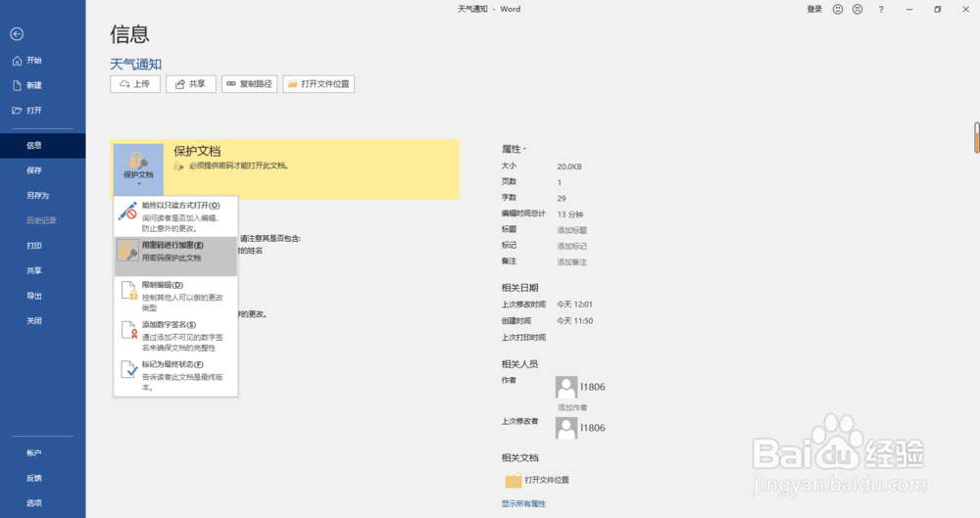Click the 编辑时间总计 value 13 分钟
Image resolution: width=980 pixels, height=518 pixels.
click(x=570, y=214)
